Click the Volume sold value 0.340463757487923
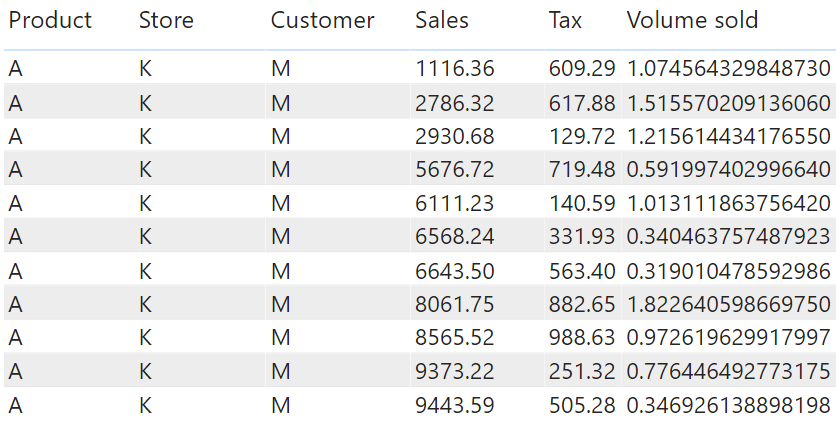 (728, 236)
